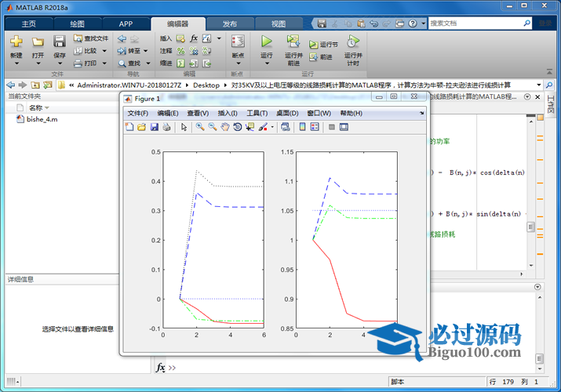The image size is (561, 392).
Task: Open the 工具(T) menu in Figure 1
Action: pyautogui.click(x=257, y=113)
